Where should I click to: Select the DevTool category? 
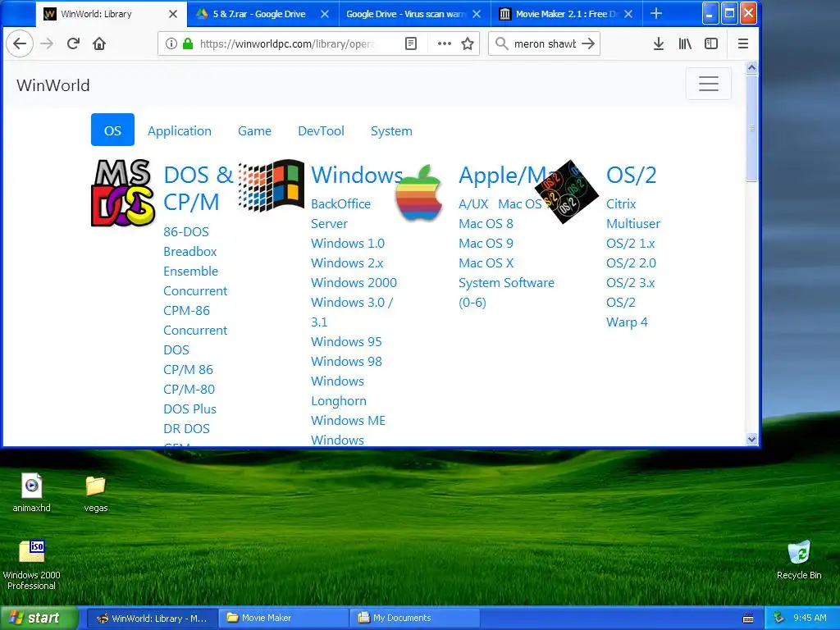click(321, 130)
